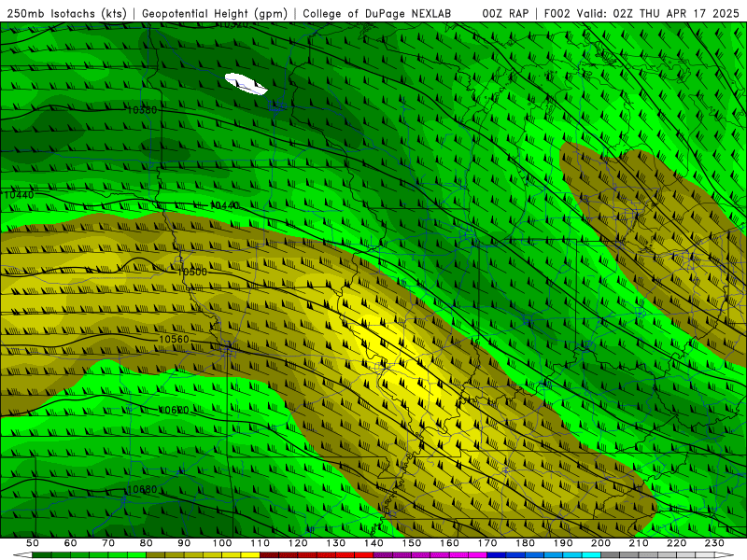Click the 110 label on the color scale
747x560 pixels.
(x=261, y=543)
